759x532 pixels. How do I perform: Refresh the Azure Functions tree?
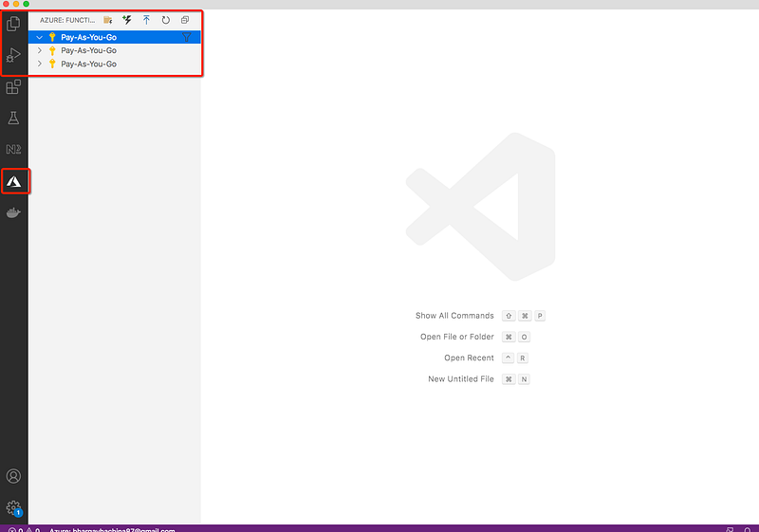[x=165, y=20]
